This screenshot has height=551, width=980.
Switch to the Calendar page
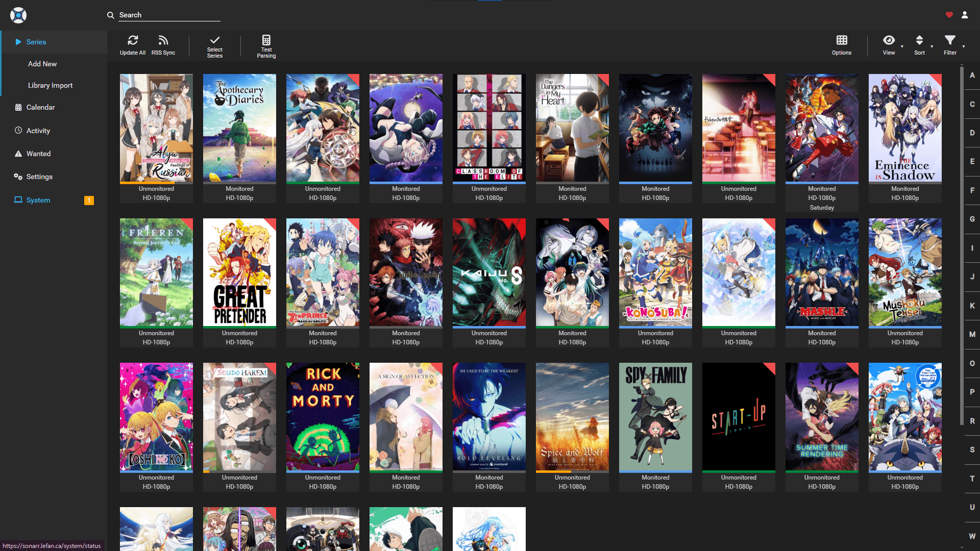click(41, 107)
